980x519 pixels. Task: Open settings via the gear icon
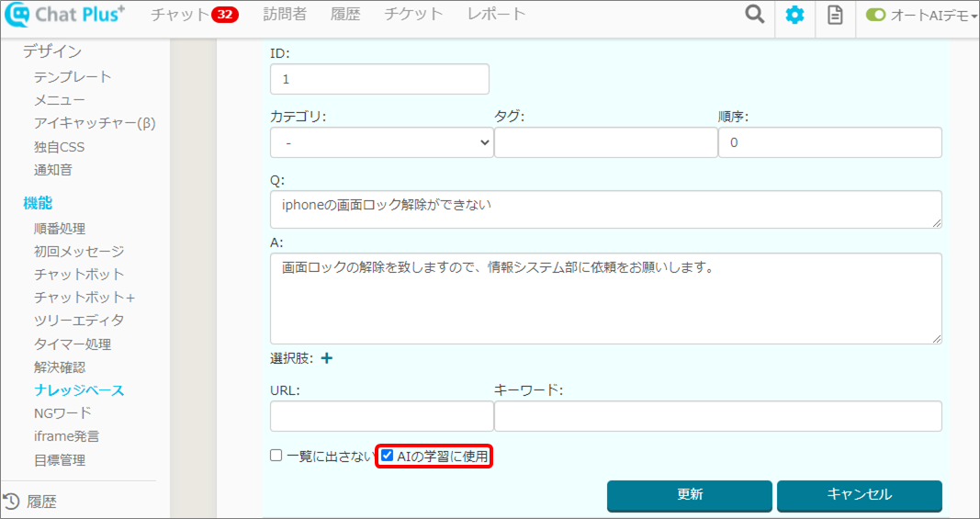point(794,16)
